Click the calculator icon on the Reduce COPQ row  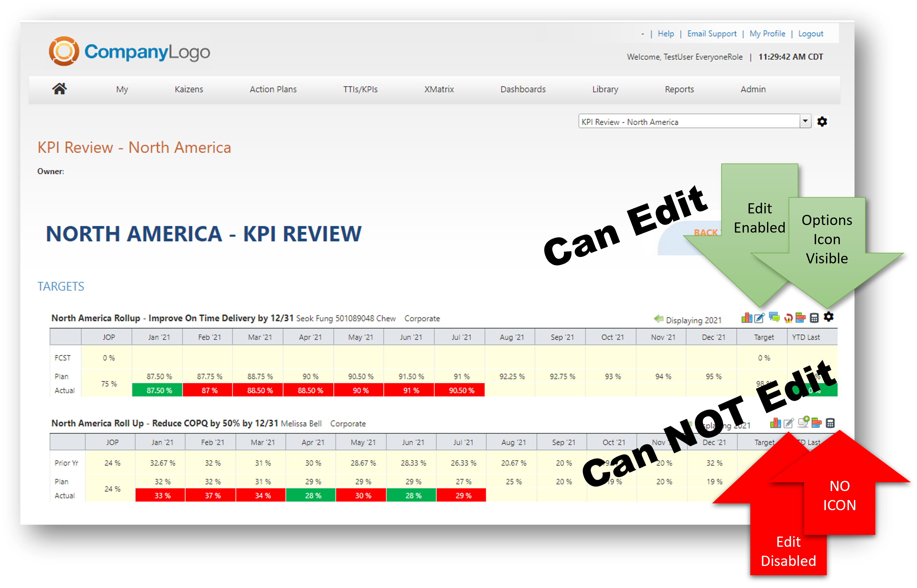coord(830,423)
